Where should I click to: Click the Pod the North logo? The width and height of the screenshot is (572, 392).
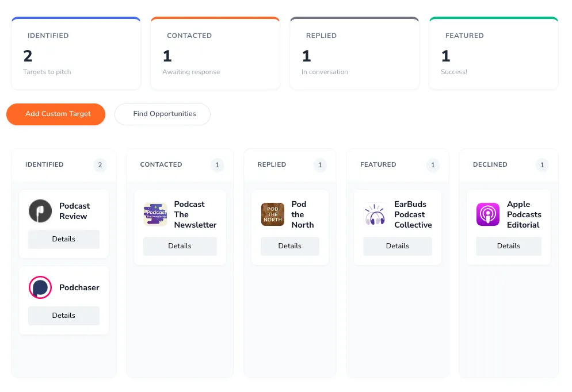click(273, 214)
